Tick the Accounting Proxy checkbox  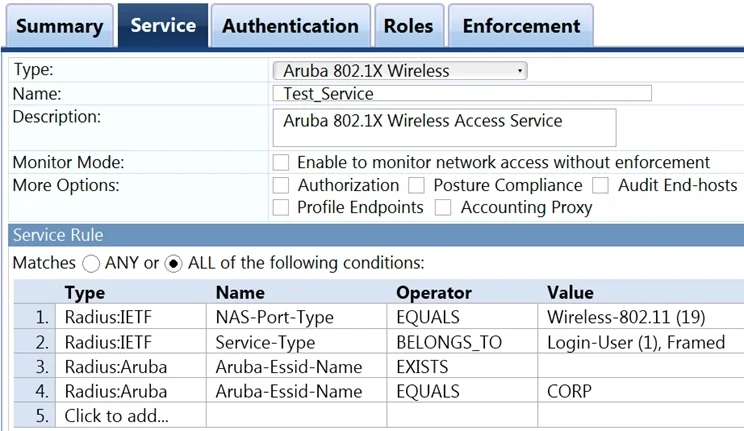[443, 207]
